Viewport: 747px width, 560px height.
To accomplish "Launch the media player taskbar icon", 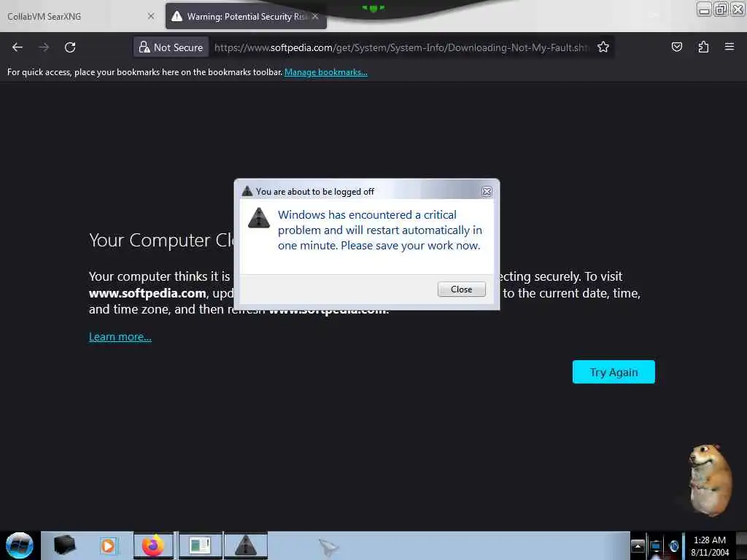I will pyautogui.click(x=108, y=545).
